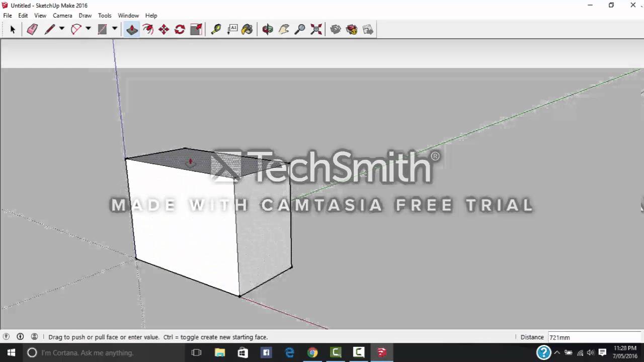Select the Arc tool
Viewport: 644px width, 362px height.
(x=76, y=30)
